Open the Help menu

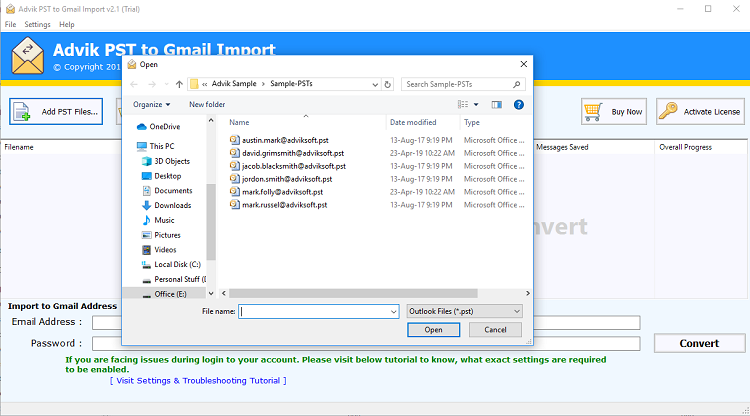tap(66, 24)
